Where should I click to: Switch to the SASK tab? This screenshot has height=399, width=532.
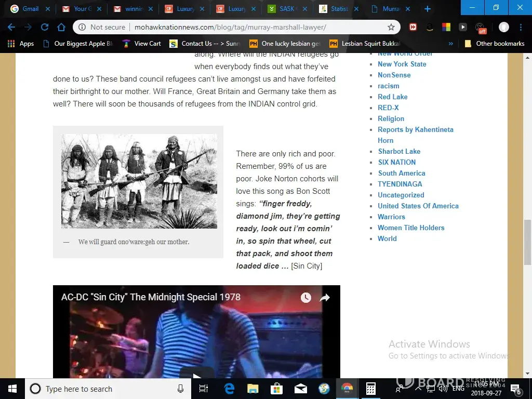pos(286,9)
